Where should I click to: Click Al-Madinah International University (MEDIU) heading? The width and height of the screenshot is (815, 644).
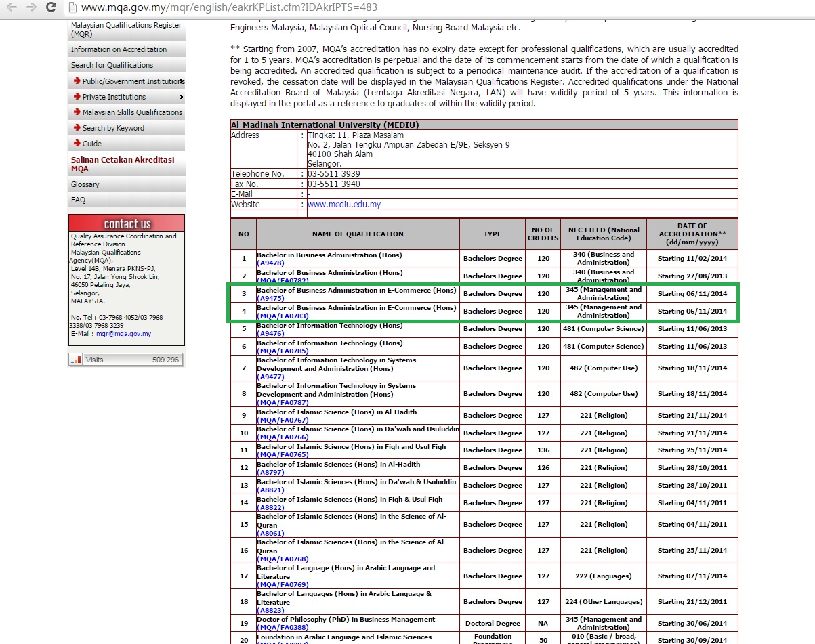[x=325, y=125]
